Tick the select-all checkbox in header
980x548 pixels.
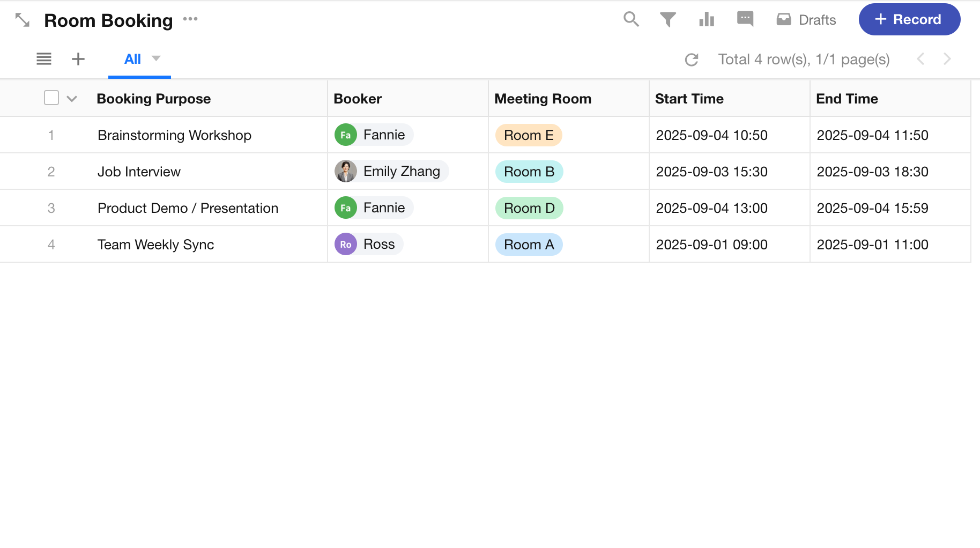click(x=51, y=98)
